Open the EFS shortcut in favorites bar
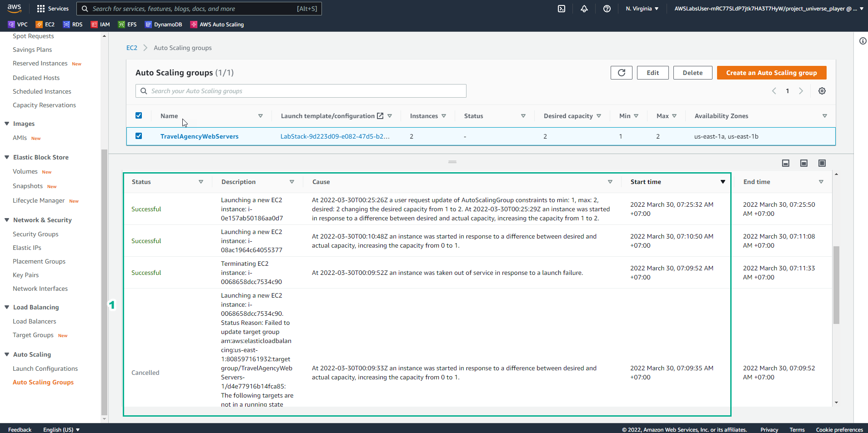Image resolution: width=868 pixels, height=433 pixels. pyautogui.click(x=127, y=25)
